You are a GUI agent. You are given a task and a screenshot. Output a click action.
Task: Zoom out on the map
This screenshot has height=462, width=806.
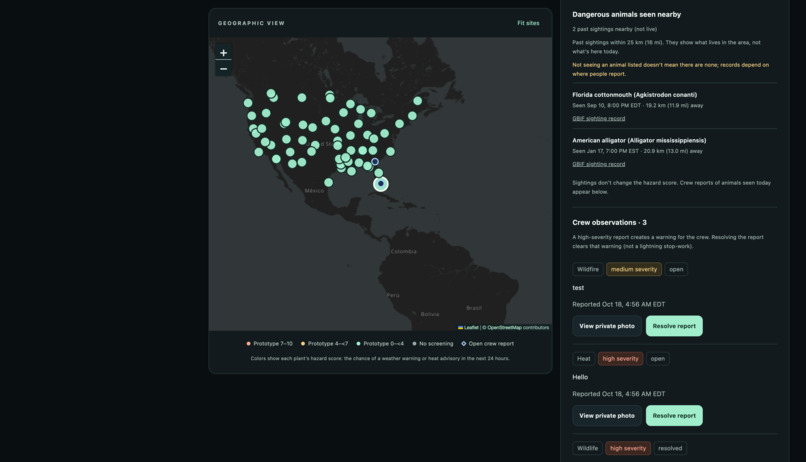pos(223,68)
